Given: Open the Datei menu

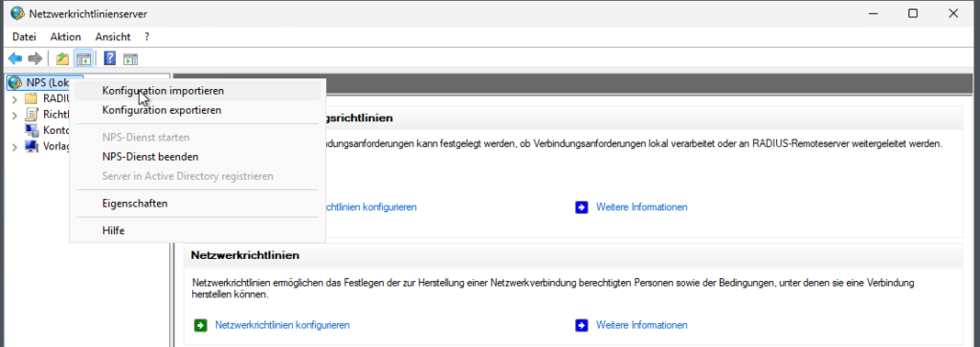Looking at the screenshot, I should point(24,37).
